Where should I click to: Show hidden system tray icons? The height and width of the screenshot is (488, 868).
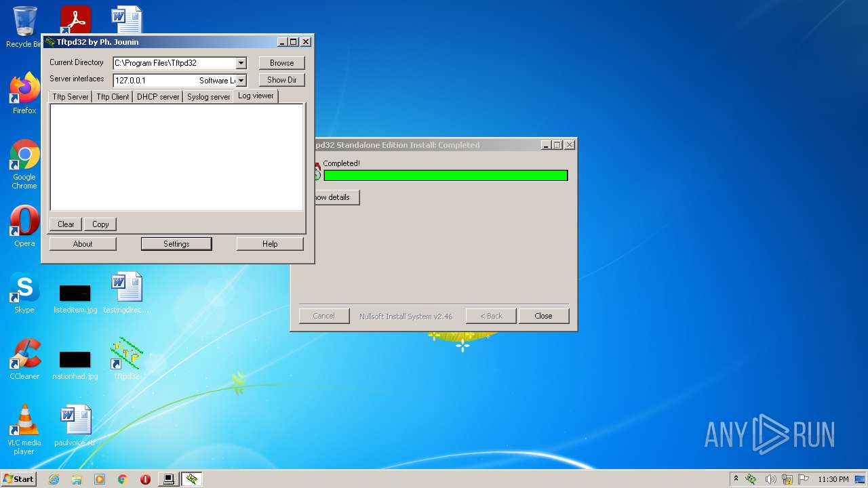pyautogui.click(x=736, y=479)
